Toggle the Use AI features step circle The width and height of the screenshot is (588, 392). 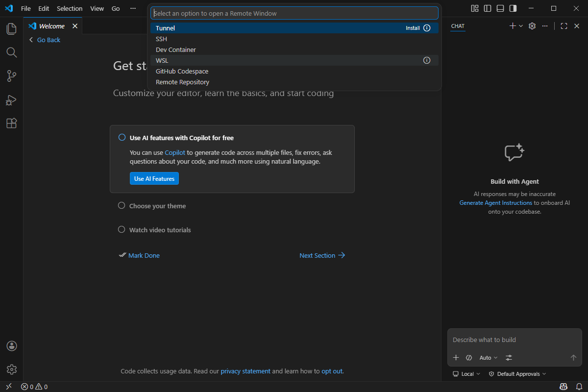click(x=122, y=138)
